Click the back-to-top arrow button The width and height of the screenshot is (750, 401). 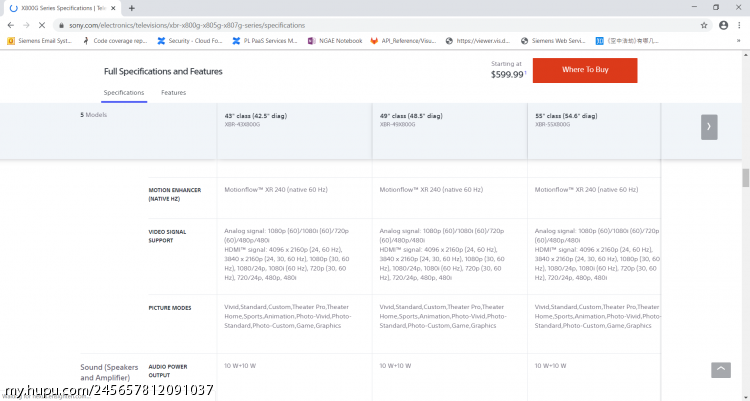click(x=721, y=370)
